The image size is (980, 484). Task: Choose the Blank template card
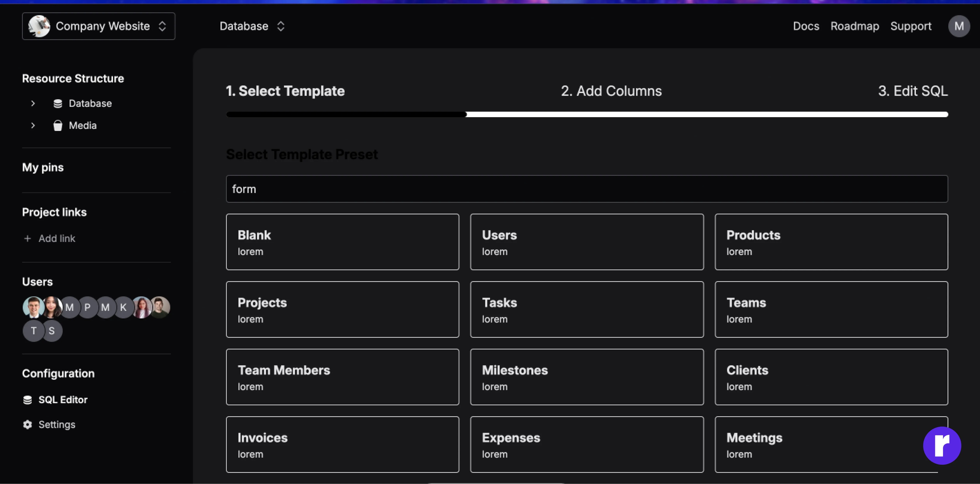(342, 242)
